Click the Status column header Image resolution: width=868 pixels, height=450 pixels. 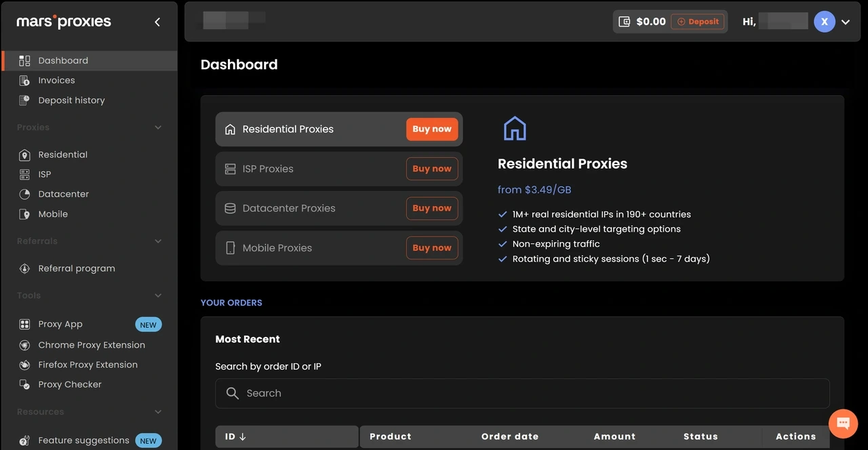pos(701,436)
